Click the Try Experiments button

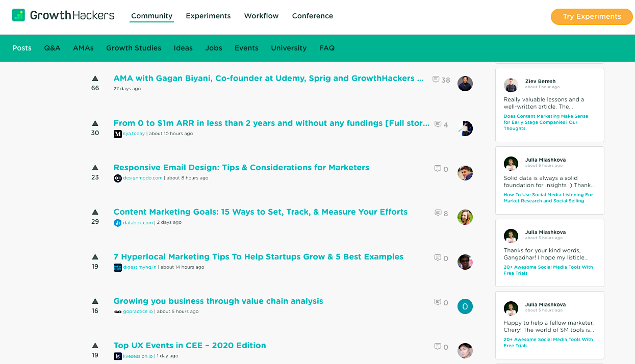pos(591,16)
